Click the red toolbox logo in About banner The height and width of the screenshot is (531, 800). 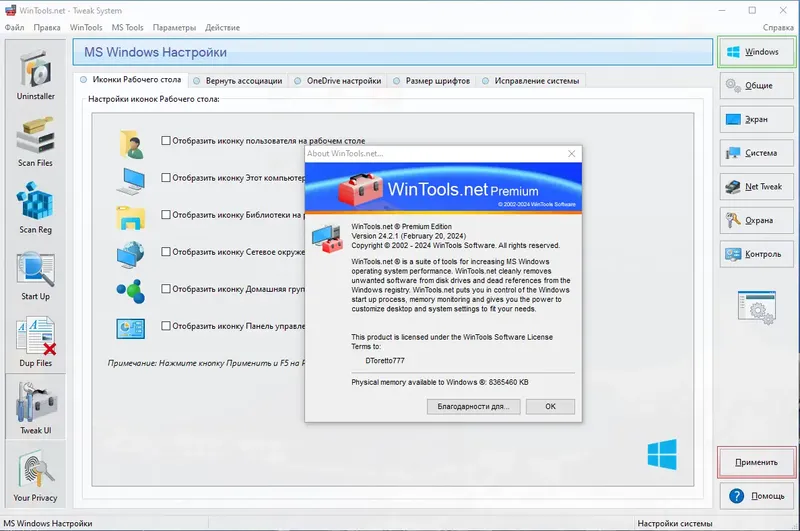click(x=360, y=189)
